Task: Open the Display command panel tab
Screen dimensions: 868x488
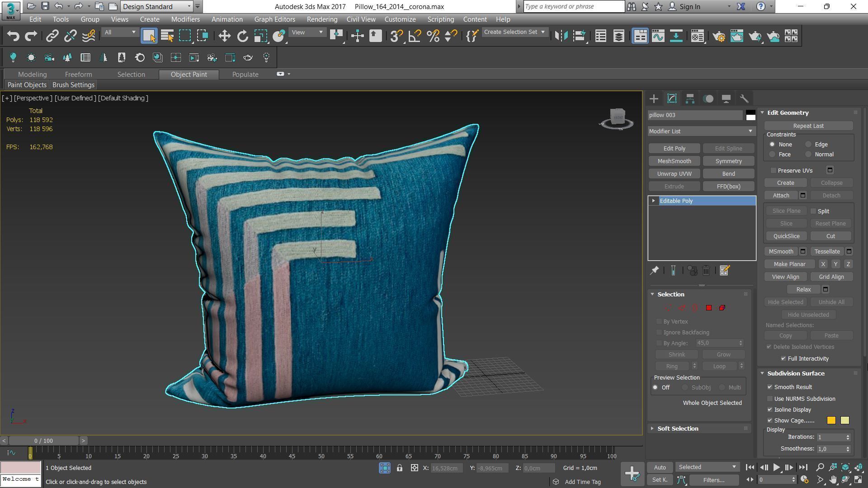Action: pos(726,99)
